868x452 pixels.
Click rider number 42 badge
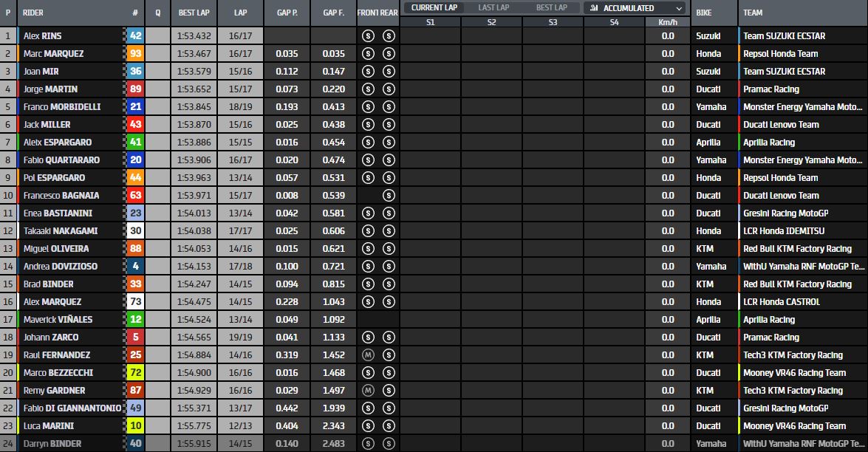[x=135, y=36]
